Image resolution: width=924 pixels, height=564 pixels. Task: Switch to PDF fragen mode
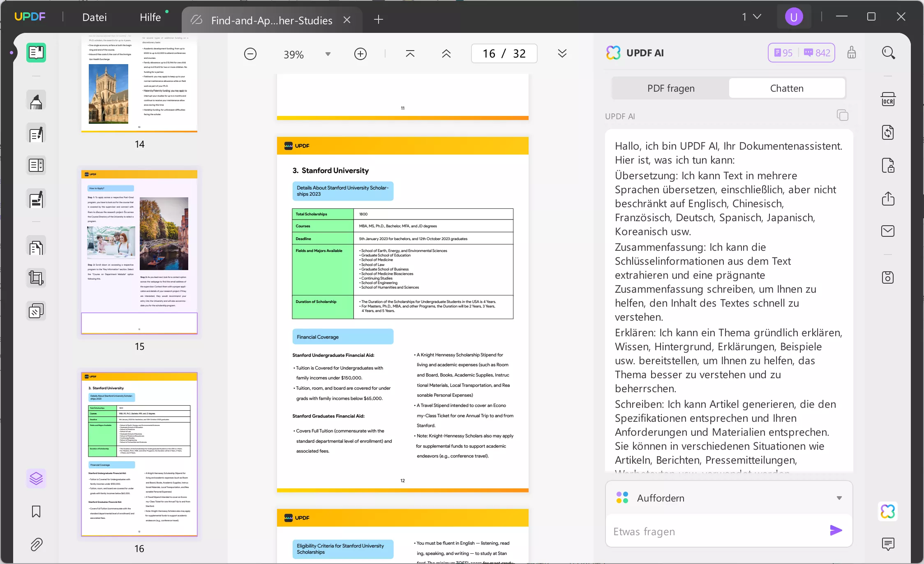point(671,88)
